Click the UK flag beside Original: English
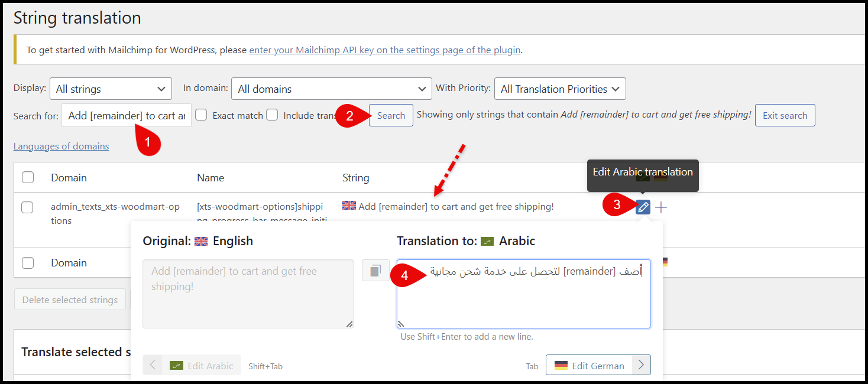Viewport: 868px width, 384px height. point(201,241)
